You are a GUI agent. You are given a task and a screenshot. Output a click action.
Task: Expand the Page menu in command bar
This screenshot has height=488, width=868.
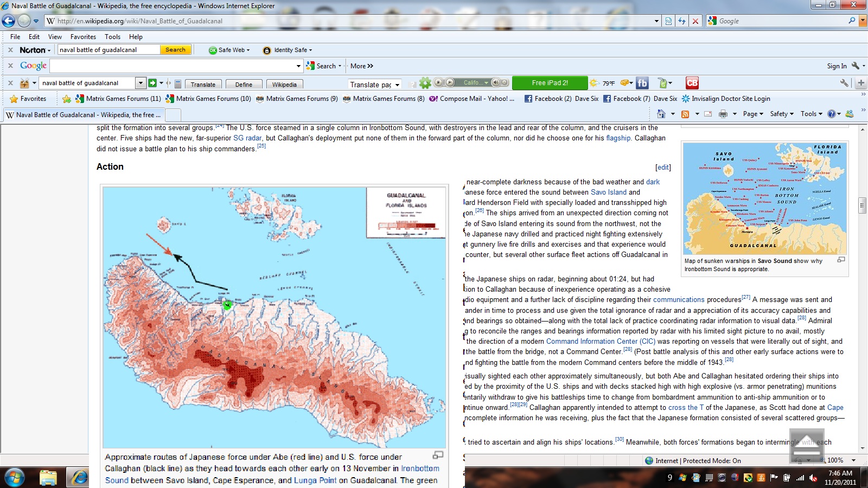tap(753, 114)
